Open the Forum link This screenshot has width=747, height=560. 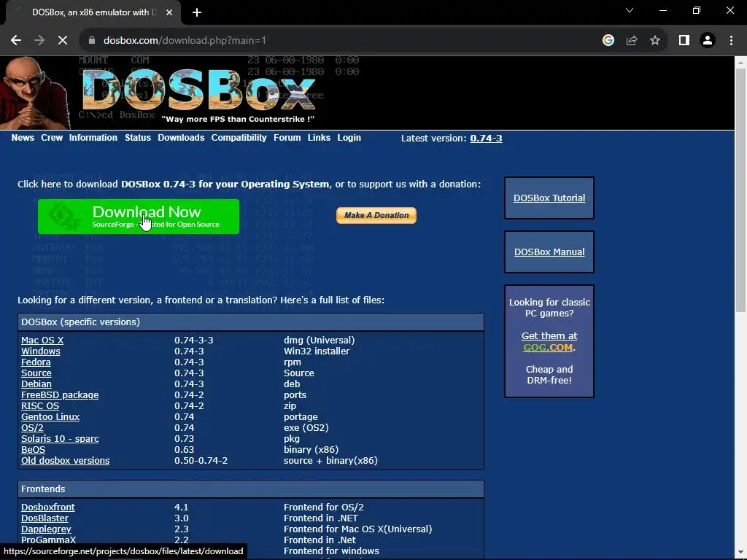click(x=287, y=138)
